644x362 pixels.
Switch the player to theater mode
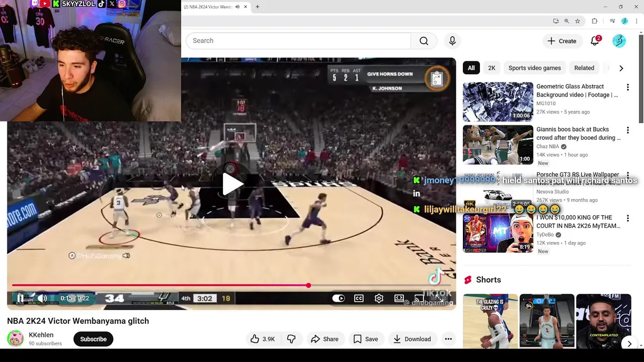point(399,298)
